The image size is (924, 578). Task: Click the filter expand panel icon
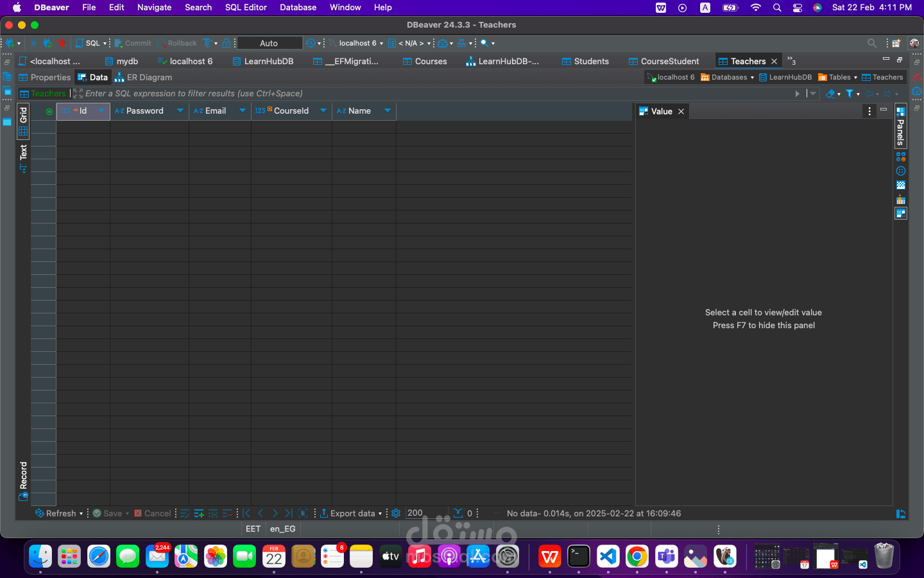point(78,94)
